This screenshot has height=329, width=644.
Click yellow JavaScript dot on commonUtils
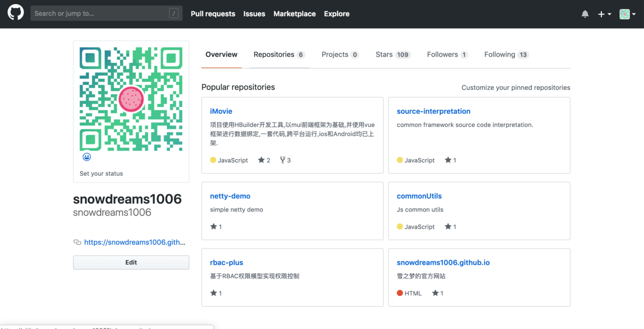(400, 227)
